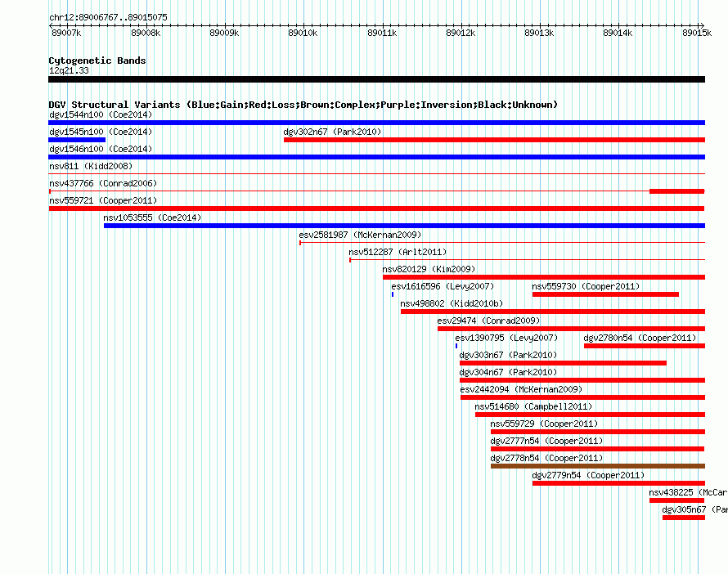Click the red esv29474 loss bar
728x574 pixels.
[571, 329]
